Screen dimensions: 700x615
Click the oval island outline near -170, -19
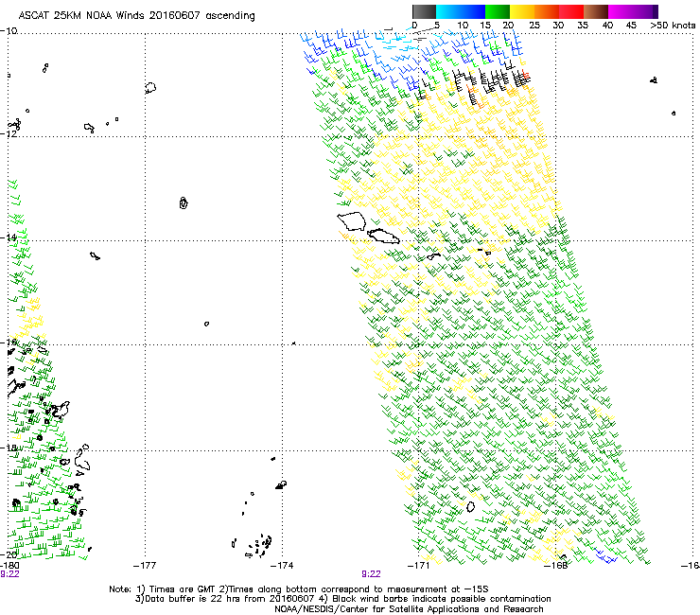470,506
